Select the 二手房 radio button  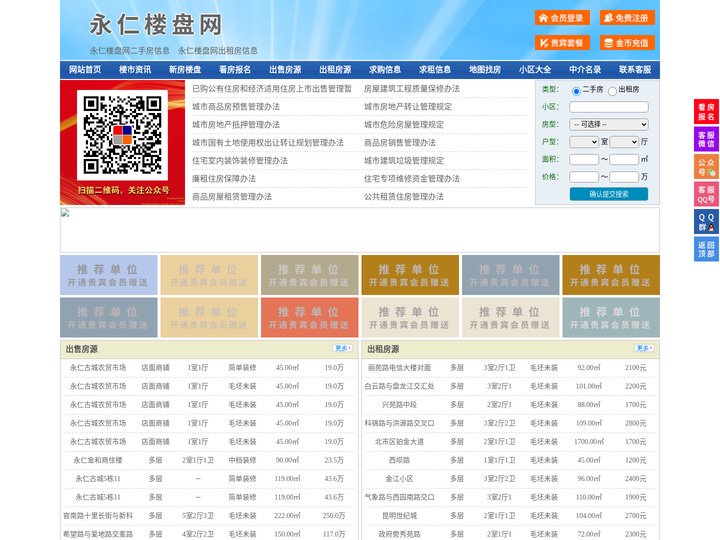tap(576, 91)
